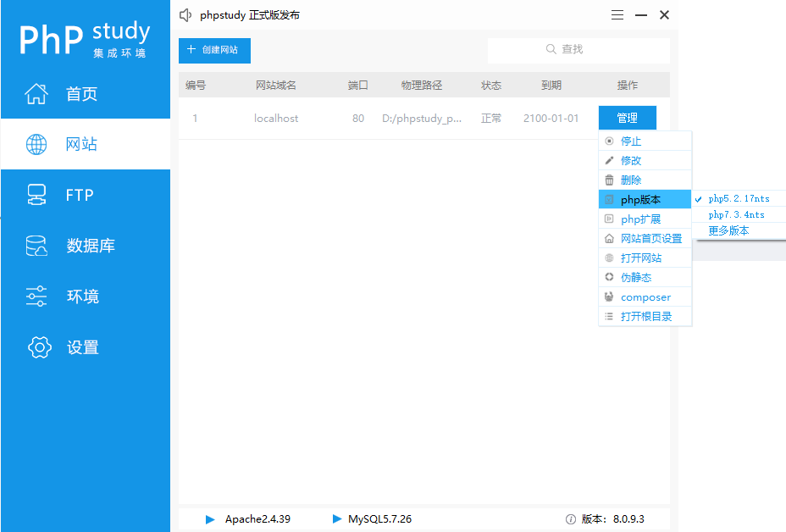Expand the php版本 submenu entry

[x=644, y=199]
